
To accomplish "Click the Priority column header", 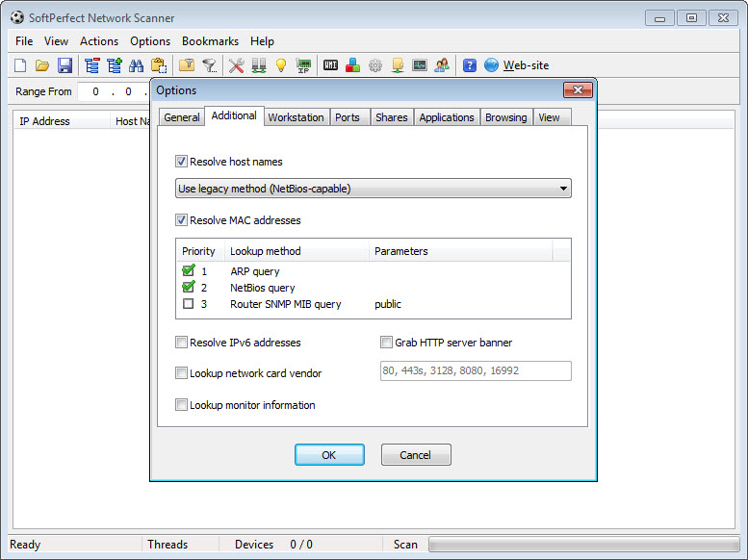I will pyautogui.click(x=200, y=251).
